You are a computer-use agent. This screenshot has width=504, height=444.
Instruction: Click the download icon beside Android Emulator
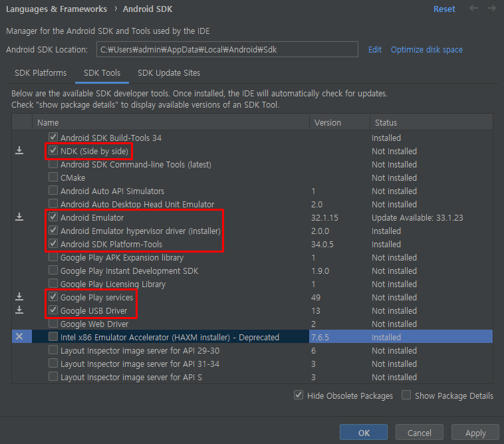[x=19, y=217]
